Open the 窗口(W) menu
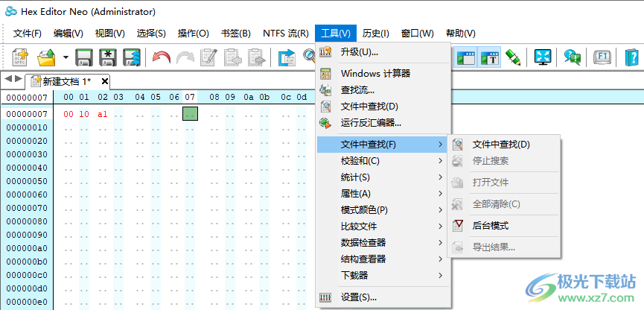 click(x=417, y=34)
